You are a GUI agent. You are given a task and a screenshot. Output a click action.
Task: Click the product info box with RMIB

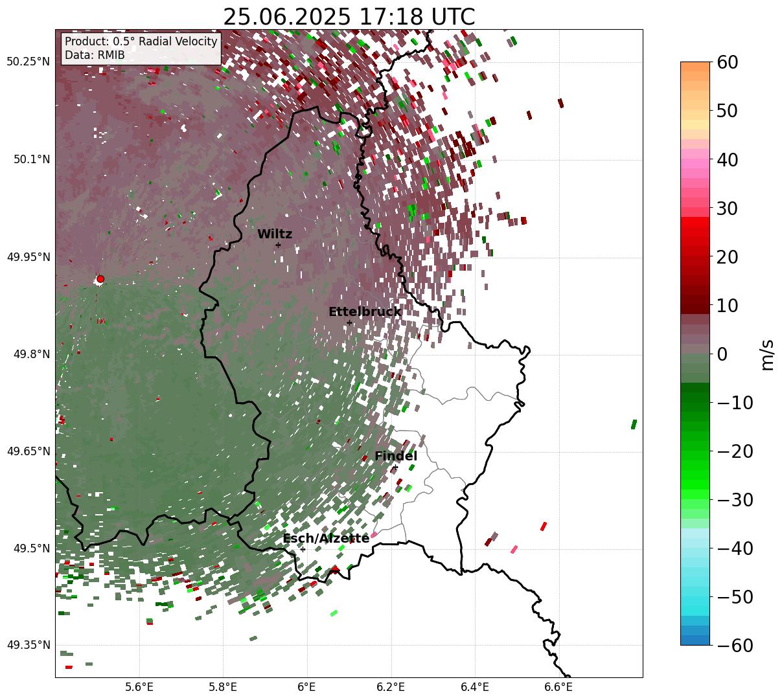point(141,49)
